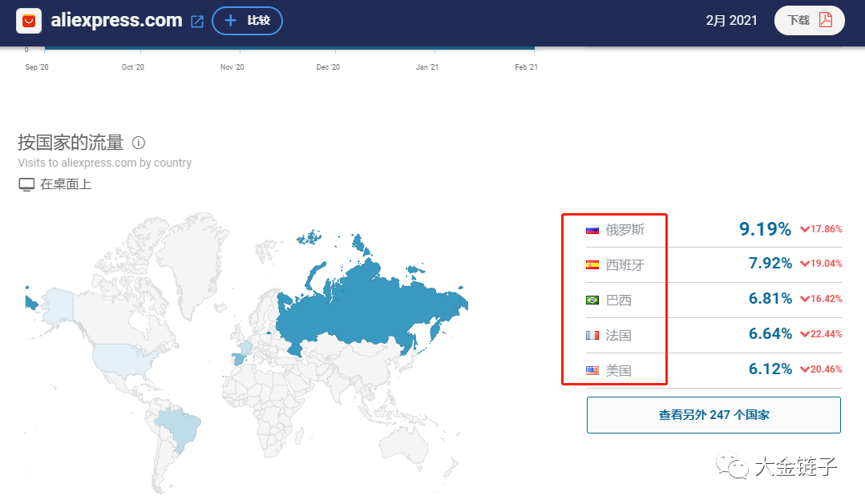Click the AliExpress site logo icon
Image resolution: width=865 pixels, height=504 pixels.
point(29,21)
